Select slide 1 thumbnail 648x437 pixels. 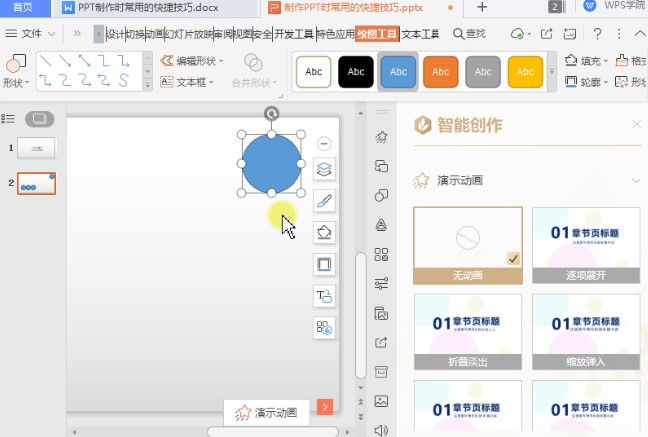pyautogui.click(x=36, y=148)
